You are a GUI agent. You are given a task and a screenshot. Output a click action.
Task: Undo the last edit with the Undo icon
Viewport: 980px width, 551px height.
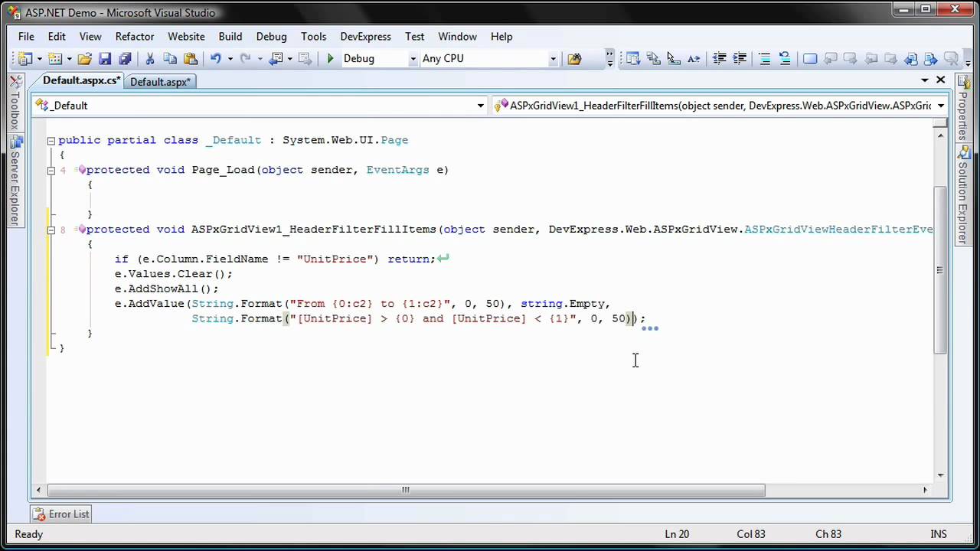coord(216,59)
